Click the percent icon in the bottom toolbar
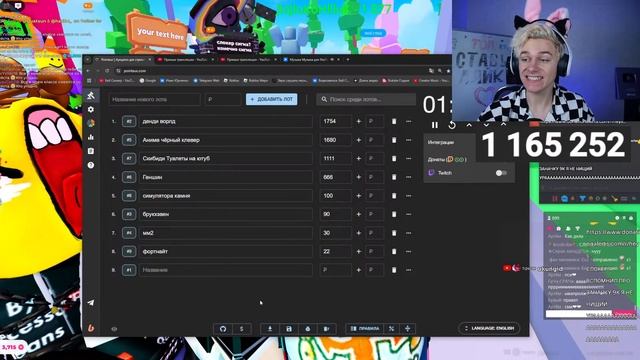This screenshot has height=360, width=640. tap(391, 329)
